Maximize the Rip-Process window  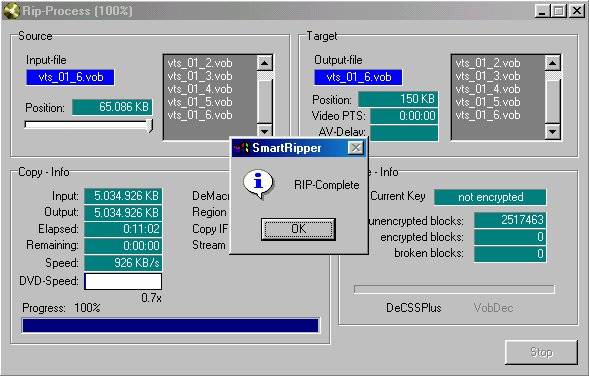click(x=558, y=11)
